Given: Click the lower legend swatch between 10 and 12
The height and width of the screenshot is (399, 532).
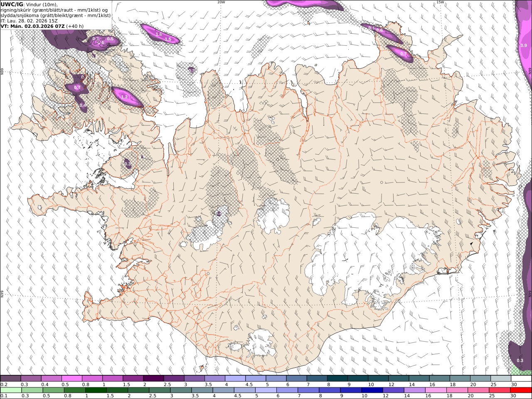Looking at the screenshot, I should tap(372, 390).
